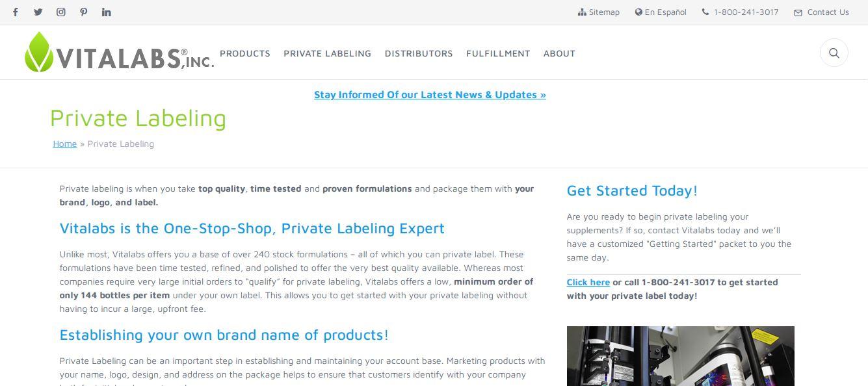868x386 pixels.
Task: Open the LinkedIn social icon
Action: click(x=107, y=12)
